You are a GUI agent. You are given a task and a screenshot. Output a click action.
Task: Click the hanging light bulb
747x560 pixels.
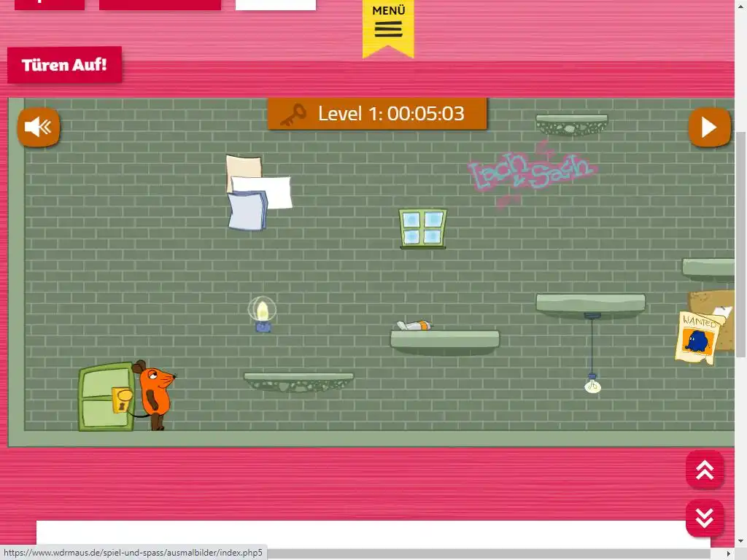pyautogui.click(x=592, y=384)
